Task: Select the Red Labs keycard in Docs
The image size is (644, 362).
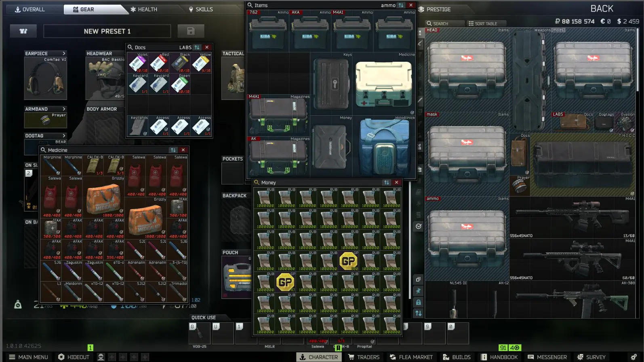Action: point(159,62)
